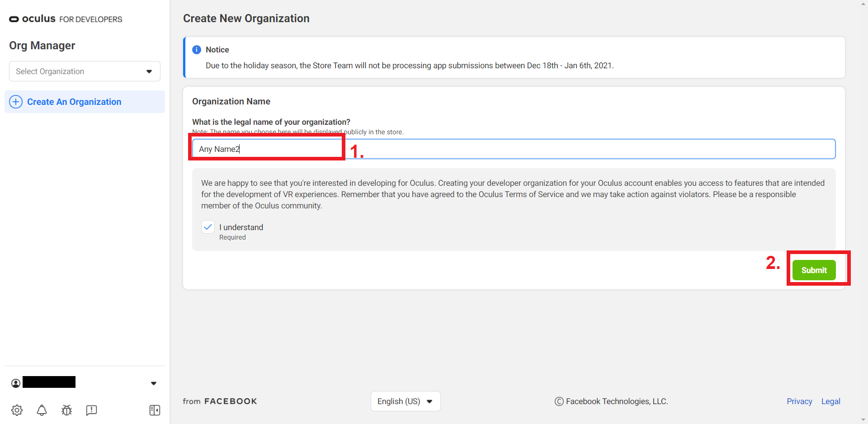Collapse sidebar using panel icon
The width and height of the screenshot is (868, 424).
click(x=155, y=410)
